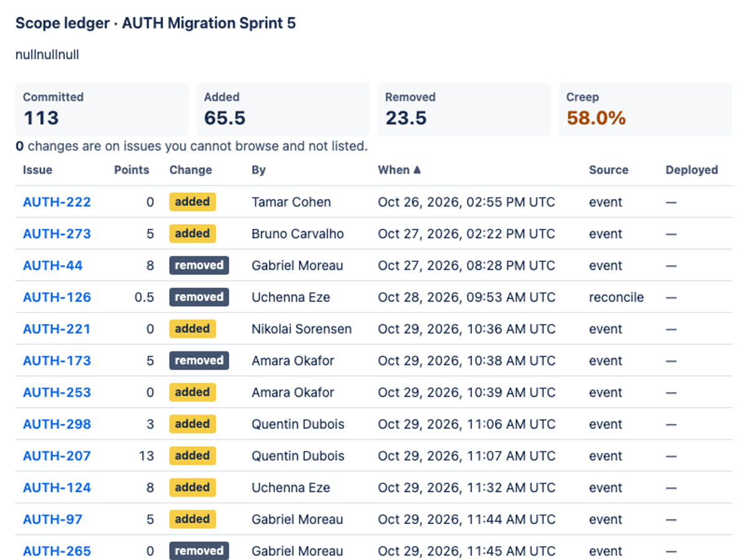Viewport: 747px width, 560px height.
Task: Click the 0.5 points value for AUTH-126
Action: point(144,297)
